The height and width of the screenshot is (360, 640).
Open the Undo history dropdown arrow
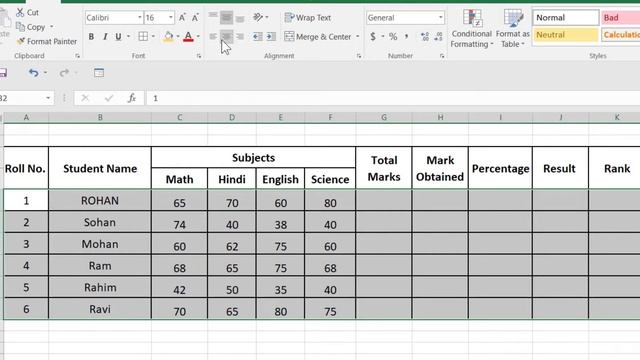(x=45, y=73)
